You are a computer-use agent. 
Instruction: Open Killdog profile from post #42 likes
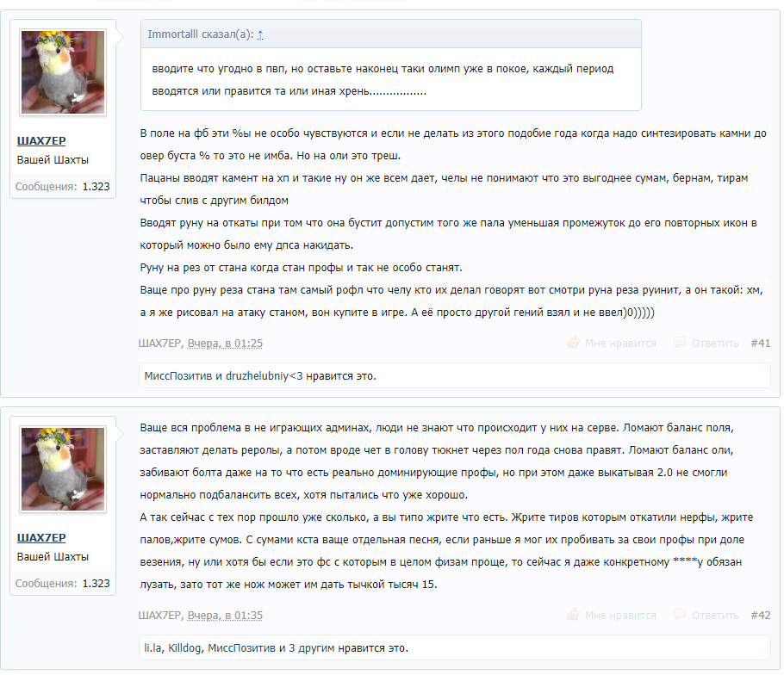click(x=184, y=647)
